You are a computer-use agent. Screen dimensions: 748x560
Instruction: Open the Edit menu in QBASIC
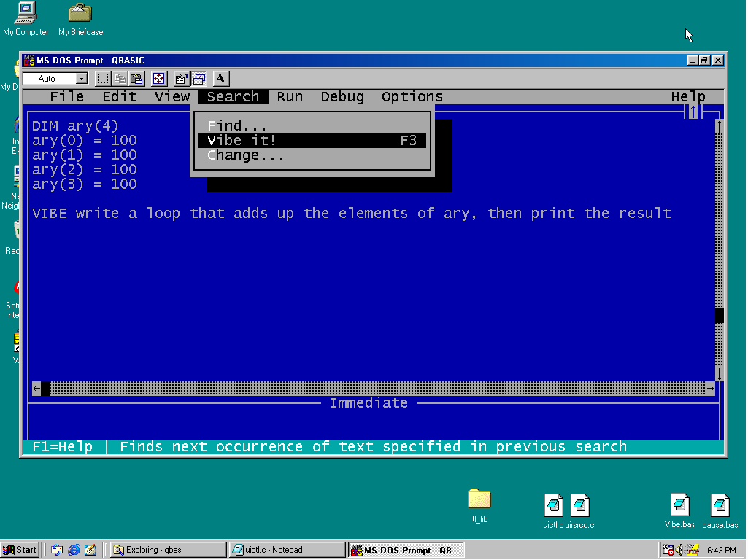(120, 97)
